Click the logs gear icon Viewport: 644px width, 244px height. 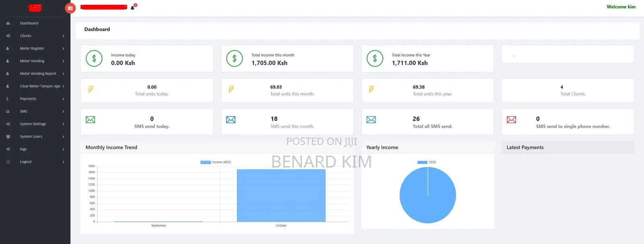(8, 149)
